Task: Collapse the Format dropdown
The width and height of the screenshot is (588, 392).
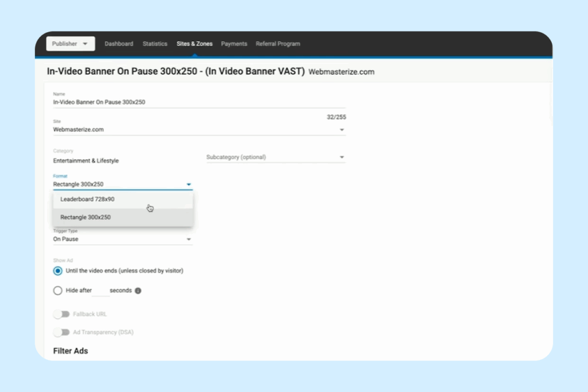Action: pyautogui.click(x=188, y=184)
